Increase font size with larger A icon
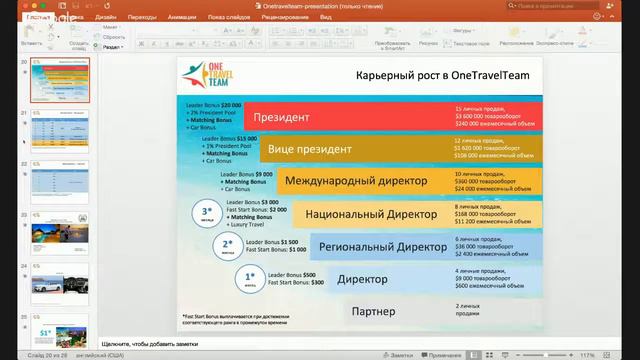Viewport: 640px width, 360px height. click(x=227, y=31)
